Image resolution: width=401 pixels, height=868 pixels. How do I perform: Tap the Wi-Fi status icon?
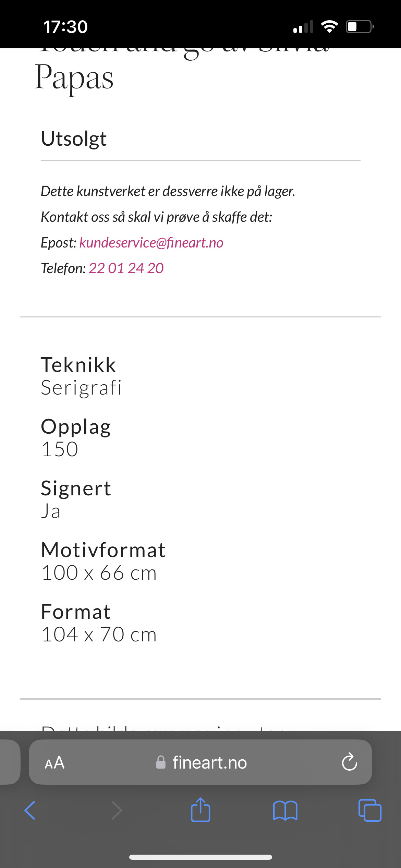coord(329,27)
